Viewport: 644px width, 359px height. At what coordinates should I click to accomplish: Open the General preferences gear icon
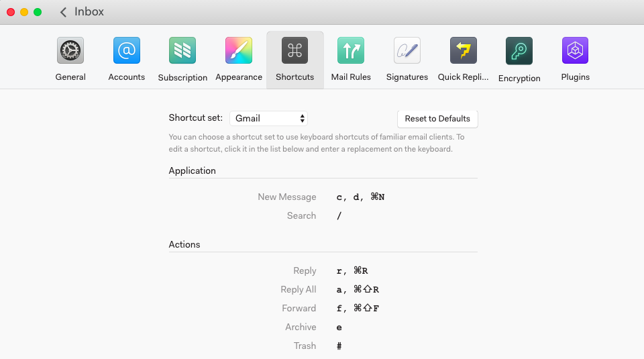click(x=70, y=51)
